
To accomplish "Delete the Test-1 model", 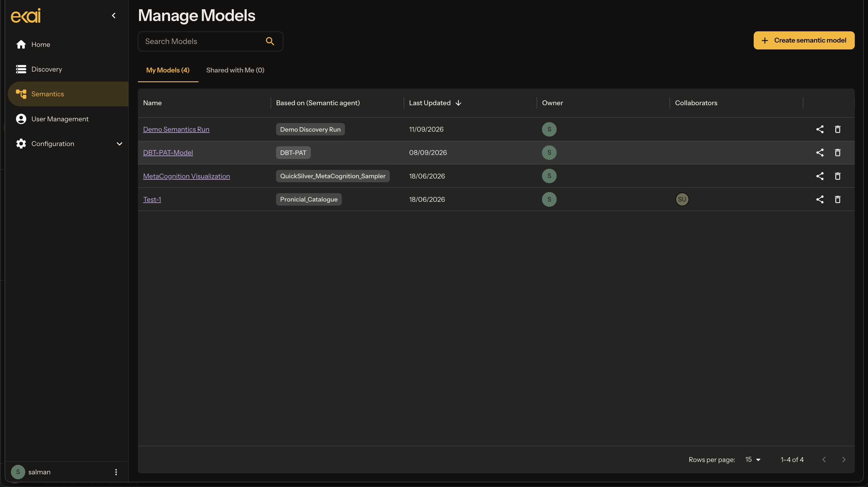I will [838, 199].
